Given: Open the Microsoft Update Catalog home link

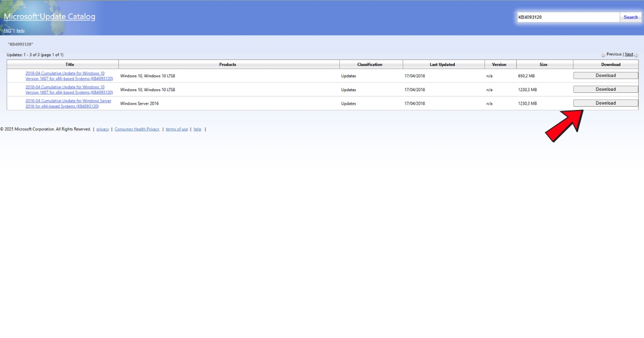Looking at the screenshot, I should pyautogui.click(x=49, y=17).
